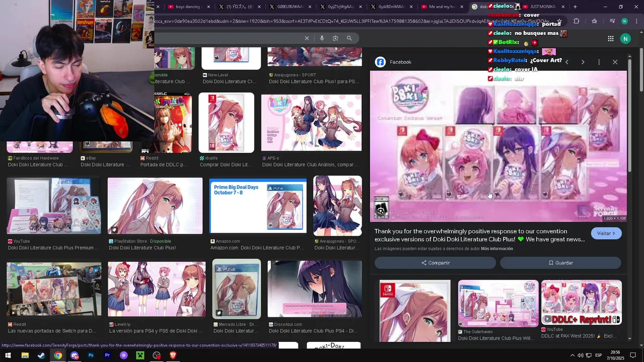Launch Steam from the taskbar
Screen dimensions: 644x362
click(x=41, y=355)
